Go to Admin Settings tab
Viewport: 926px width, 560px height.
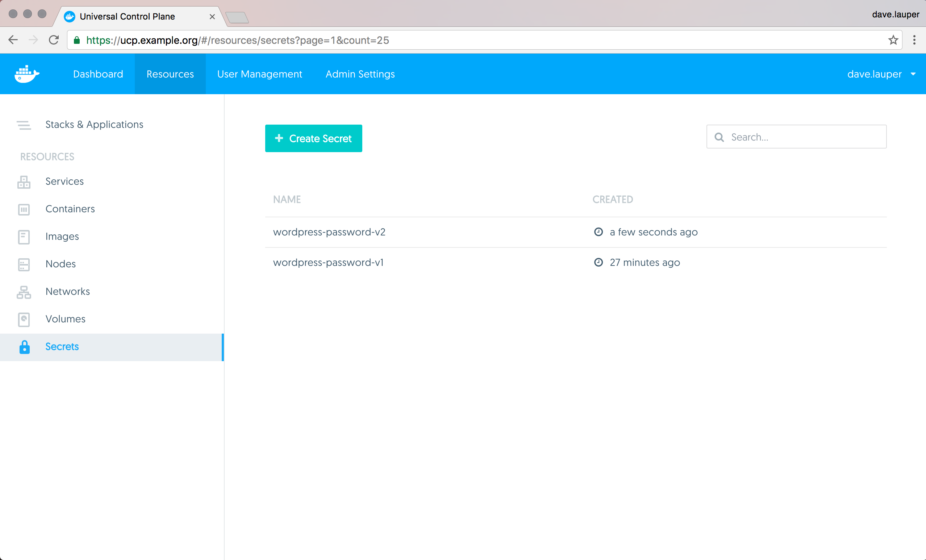pos(360,74)
